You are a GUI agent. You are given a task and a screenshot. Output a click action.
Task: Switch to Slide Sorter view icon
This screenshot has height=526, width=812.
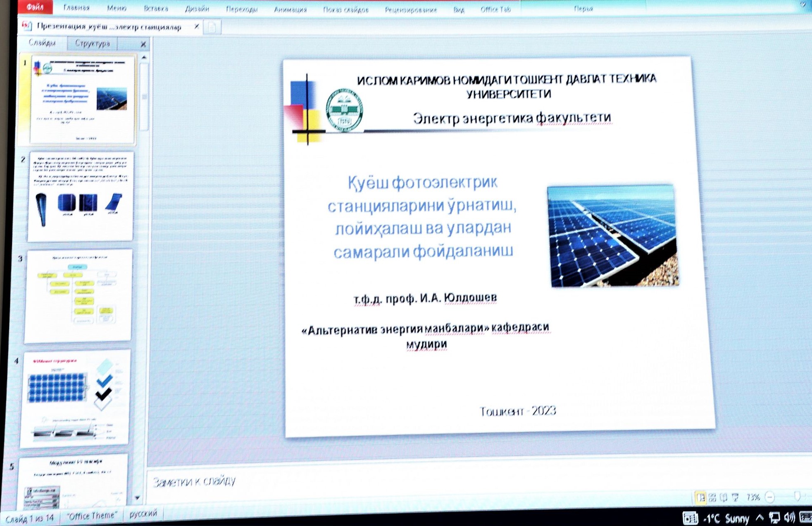pos(712,498)
